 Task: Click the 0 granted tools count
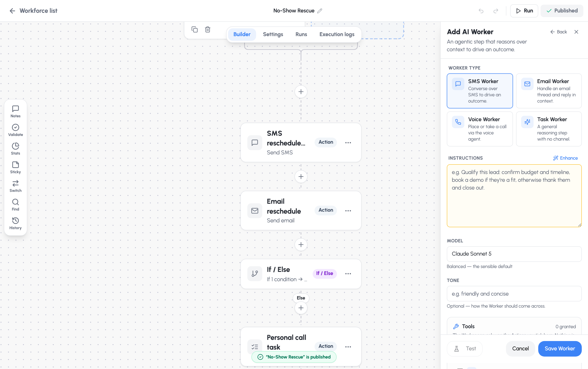click(x=565, y=326)
